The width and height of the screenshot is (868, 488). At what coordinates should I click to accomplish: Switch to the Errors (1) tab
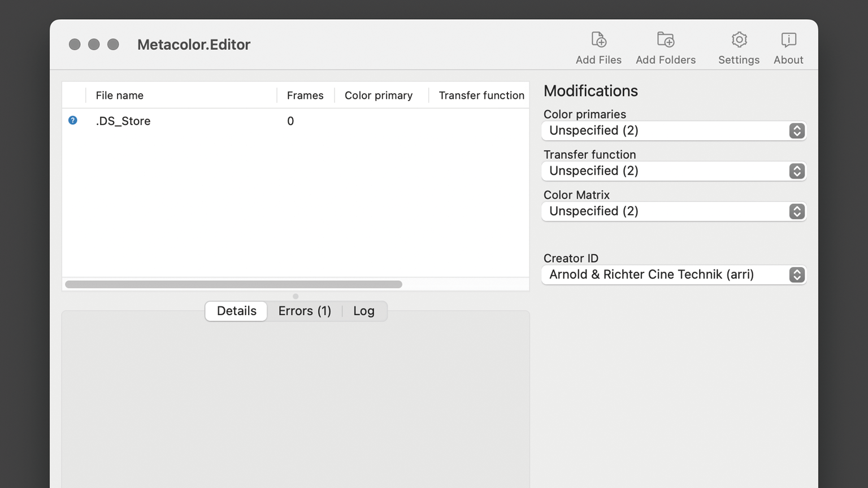(x=305, y=311)
